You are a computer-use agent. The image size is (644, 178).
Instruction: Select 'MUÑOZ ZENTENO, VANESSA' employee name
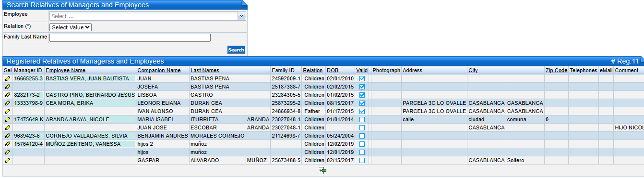click(x=82, y=144)
